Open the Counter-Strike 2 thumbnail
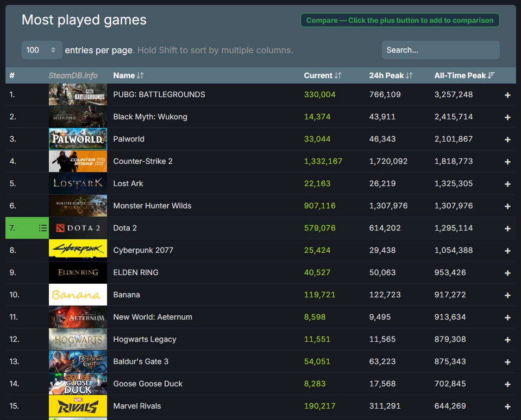This screenshot has height=420, width=521. 78,161
